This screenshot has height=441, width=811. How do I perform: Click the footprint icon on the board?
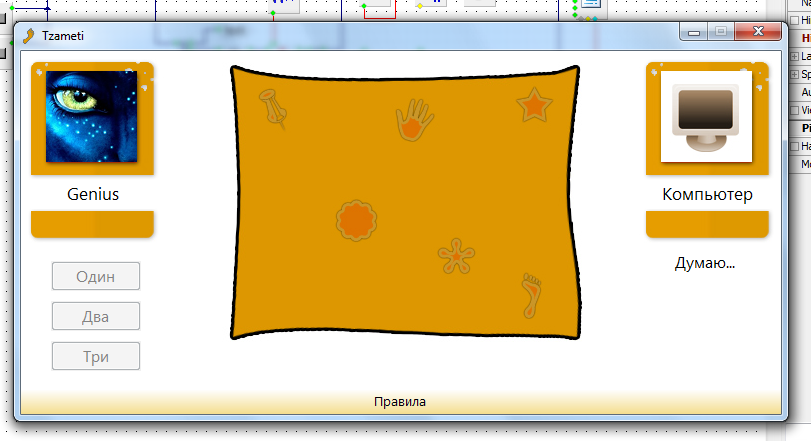click(x=530, y=295)
